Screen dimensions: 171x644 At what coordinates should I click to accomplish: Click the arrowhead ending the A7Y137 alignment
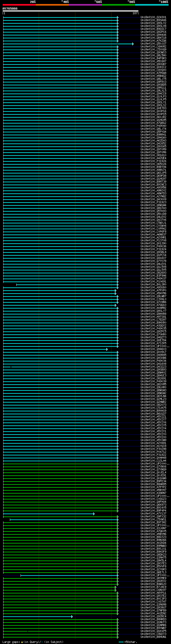pyautogui.click(x=94, y=514)
